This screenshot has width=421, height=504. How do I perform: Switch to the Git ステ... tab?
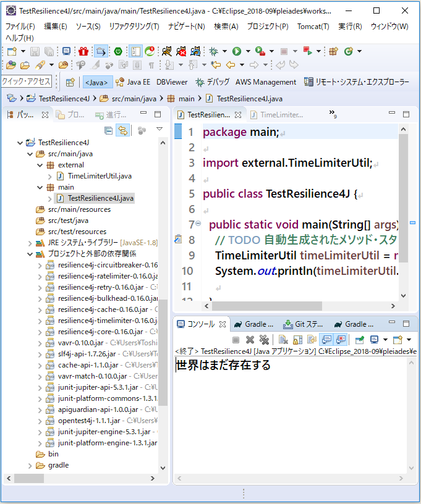pyautogui.click(x=304, y=324)
